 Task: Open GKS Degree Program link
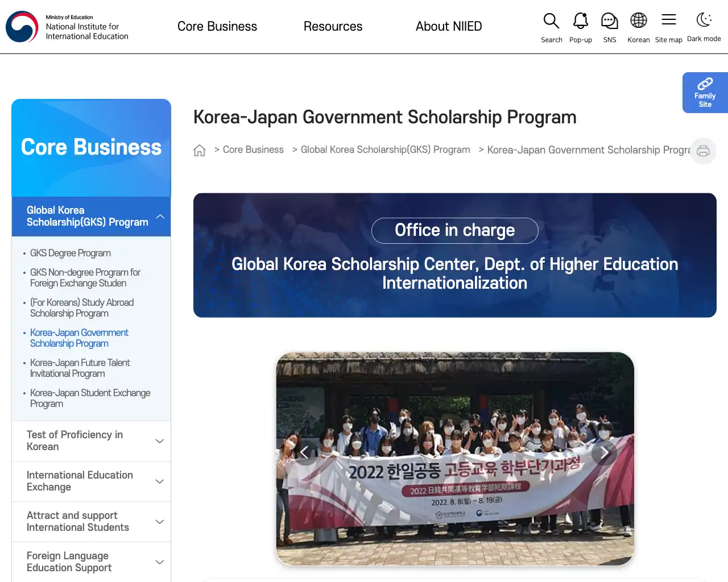(x=71, y=253)
